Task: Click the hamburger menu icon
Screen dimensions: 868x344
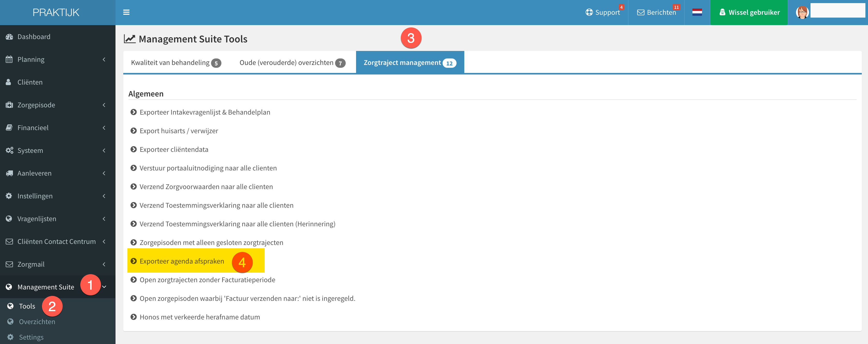Action: 126,12
